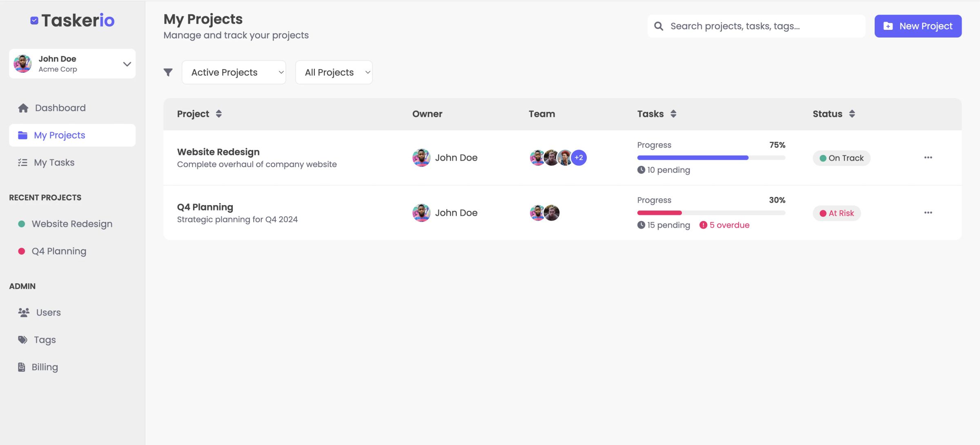Viewport: 980px width, 445px height.
Task: Open the Website Redesign project link
Action: (x=218, y=152)
